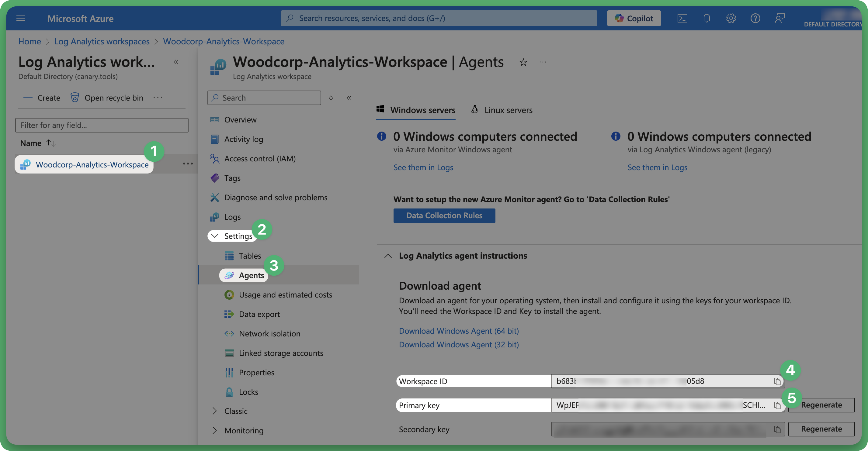
Task: Click See them in Logs for legacy agent
Action: 658,167
